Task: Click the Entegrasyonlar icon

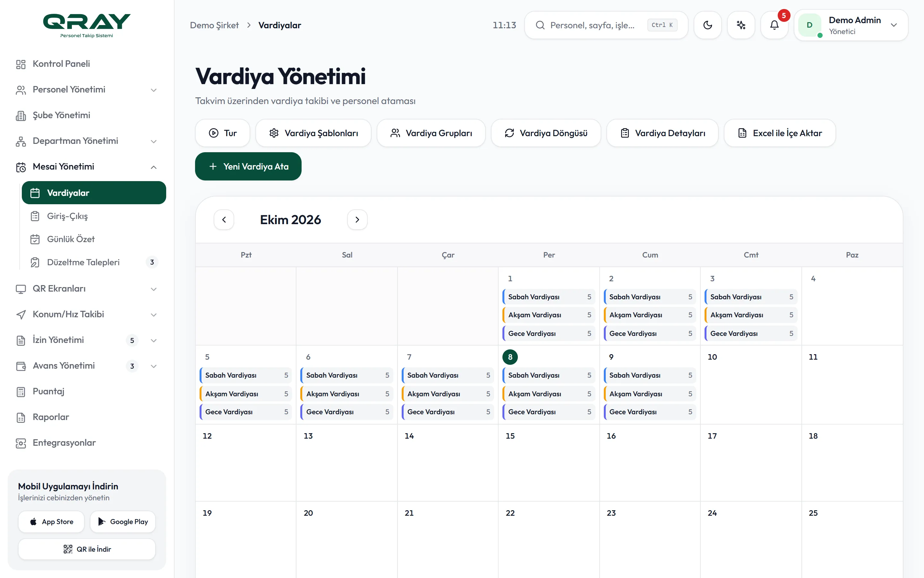Action: coord(21,443)
